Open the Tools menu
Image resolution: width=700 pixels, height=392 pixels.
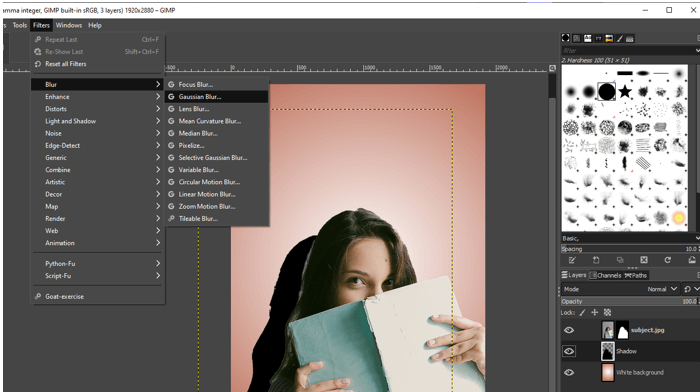20,25
